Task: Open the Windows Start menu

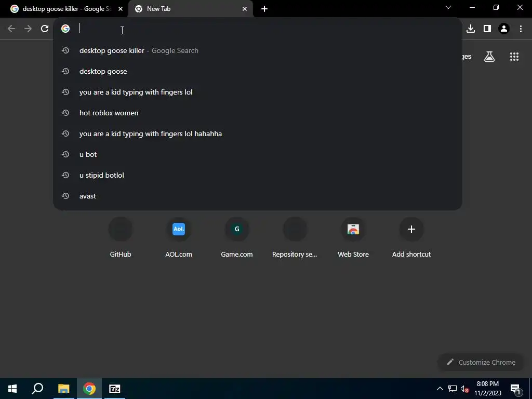Action: (x=12, y=389)
